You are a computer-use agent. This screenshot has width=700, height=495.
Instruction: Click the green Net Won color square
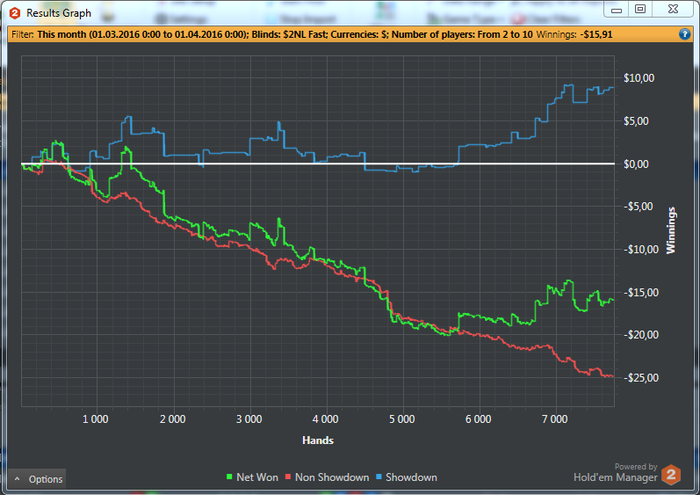pyautogui.click(x=229, y=477)
